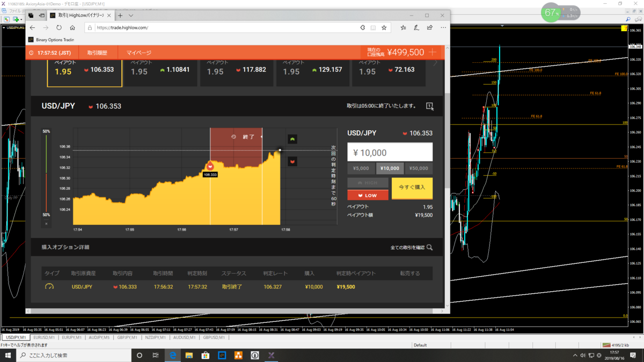Open a new browser tab

point(120,16)
